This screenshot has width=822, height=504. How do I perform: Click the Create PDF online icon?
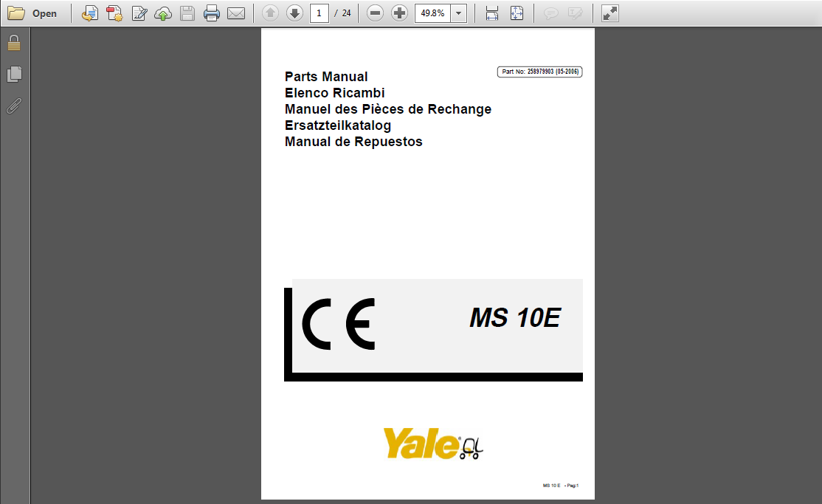(x=89, y=13)
